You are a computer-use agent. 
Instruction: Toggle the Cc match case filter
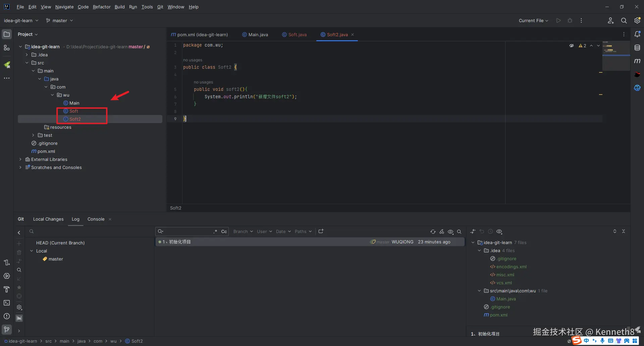tap(224, 232)
